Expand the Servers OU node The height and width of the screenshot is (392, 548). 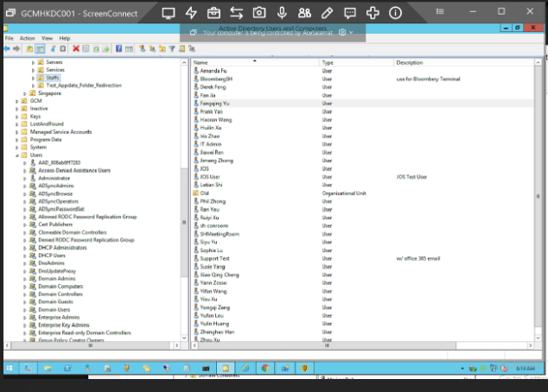click(x=33, y=62)
